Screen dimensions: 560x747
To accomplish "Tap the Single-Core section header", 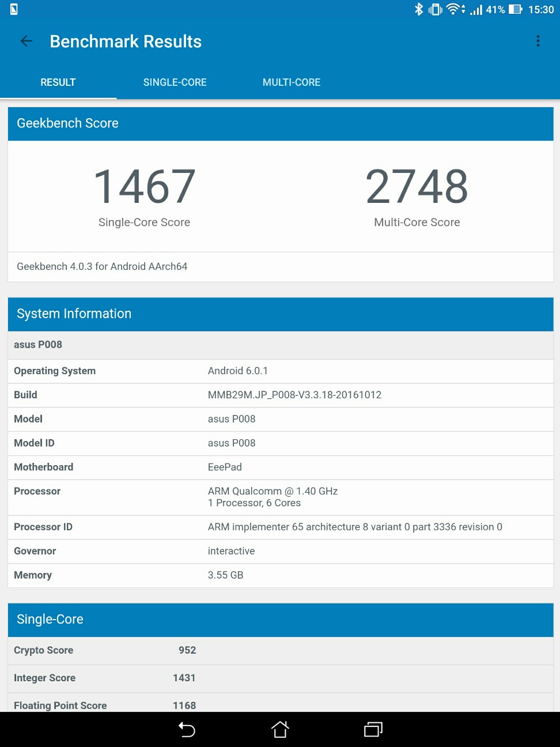I will pos(281,620).
